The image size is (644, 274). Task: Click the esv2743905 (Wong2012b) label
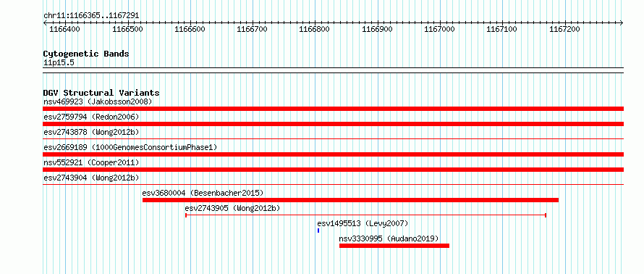tap(232, 208)
